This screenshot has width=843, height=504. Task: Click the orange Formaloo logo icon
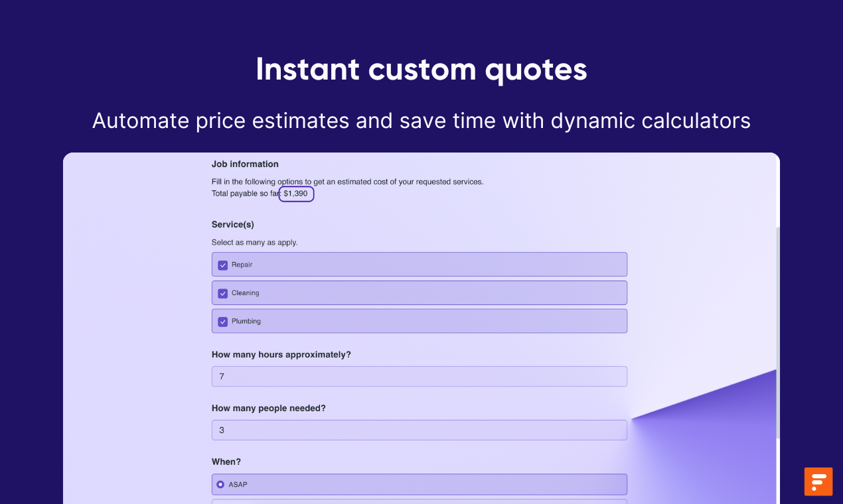pos(818,481)
